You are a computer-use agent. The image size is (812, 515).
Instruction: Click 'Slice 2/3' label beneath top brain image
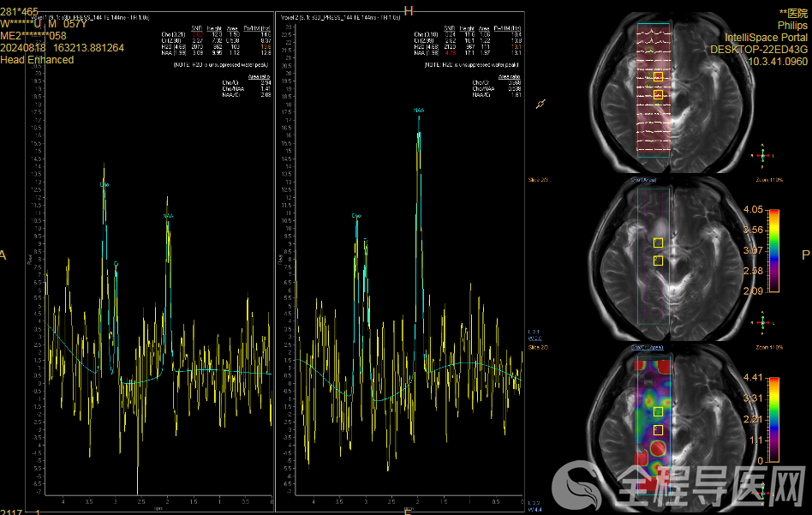pos(538,180)
